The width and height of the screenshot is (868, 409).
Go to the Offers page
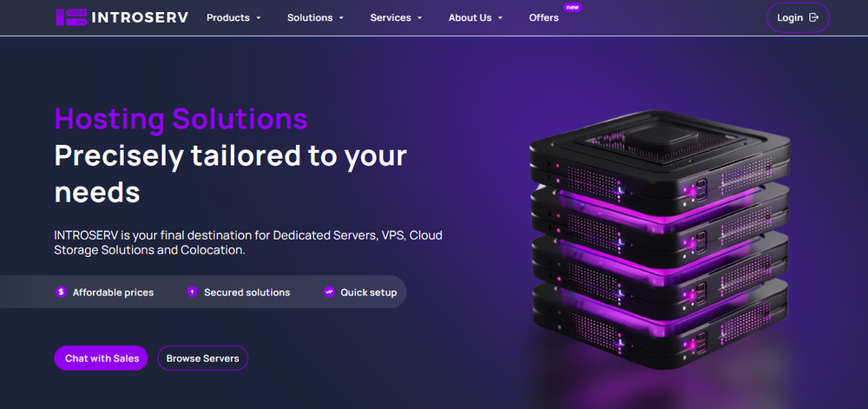[x=543, y=17]
